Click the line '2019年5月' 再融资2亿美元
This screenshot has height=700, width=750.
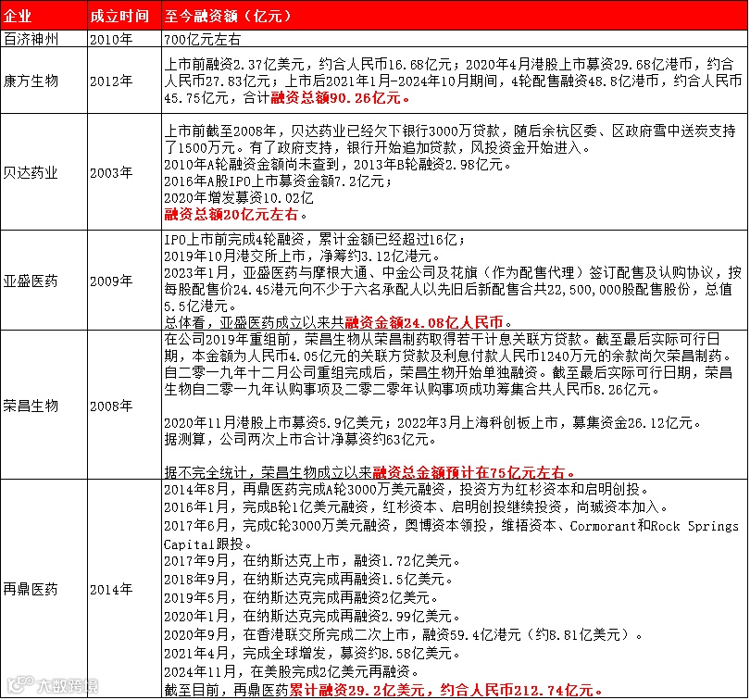[x=300, y=597]
